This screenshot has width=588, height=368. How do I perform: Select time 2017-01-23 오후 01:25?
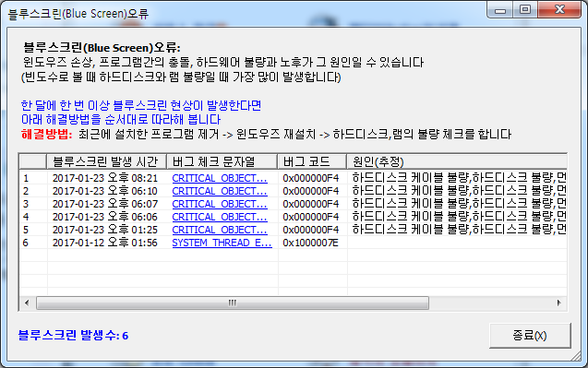tap(105, 230)
